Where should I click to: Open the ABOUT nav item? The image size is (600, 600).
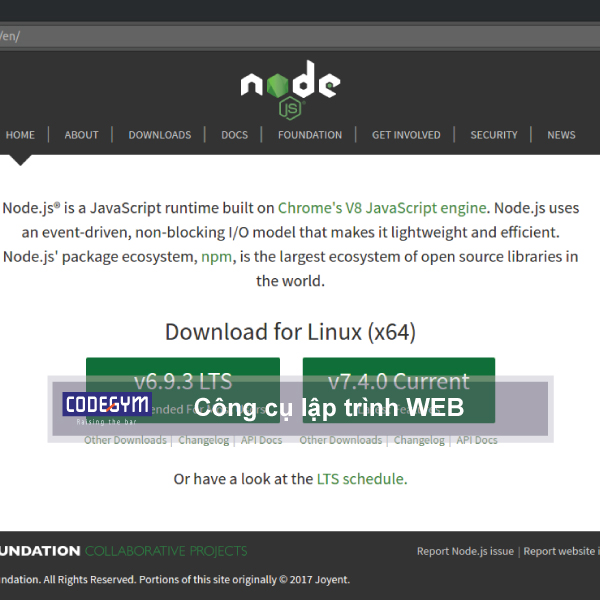(82, 135)
